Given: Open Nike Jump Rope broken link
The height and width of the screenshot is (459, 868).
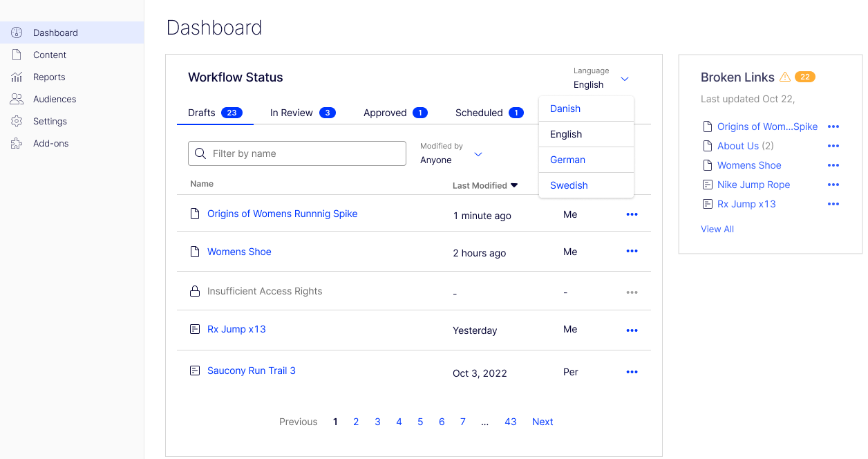Looking at the screenshot, I should pos(753,185).
